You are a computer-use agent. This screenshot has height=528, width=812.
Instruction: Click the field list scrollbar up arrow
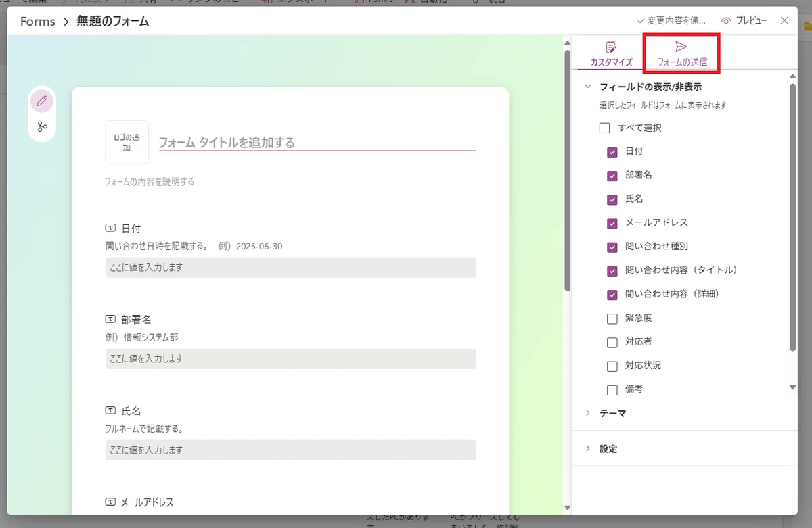793,76
